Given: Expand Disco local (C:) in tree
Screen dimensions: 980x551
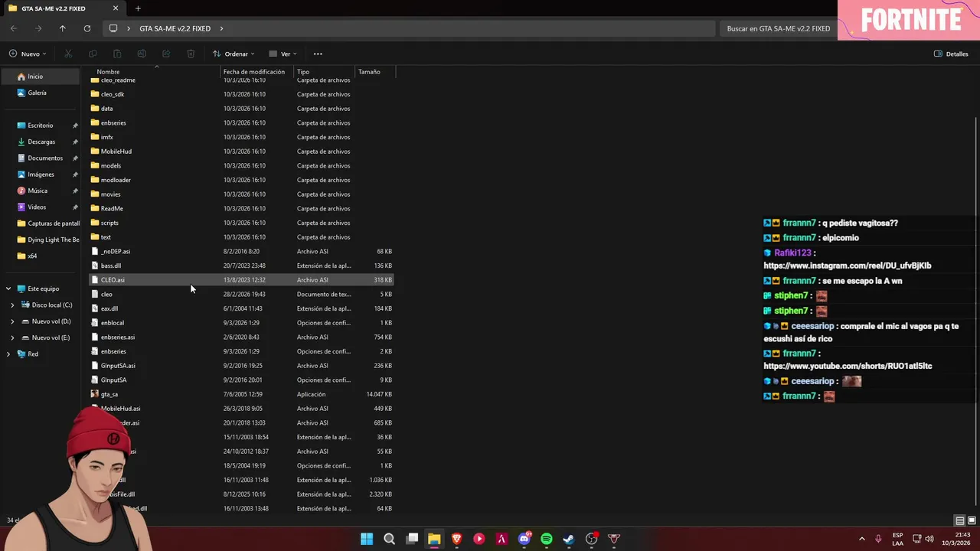Looking at the screenshot, I should 12,305.
